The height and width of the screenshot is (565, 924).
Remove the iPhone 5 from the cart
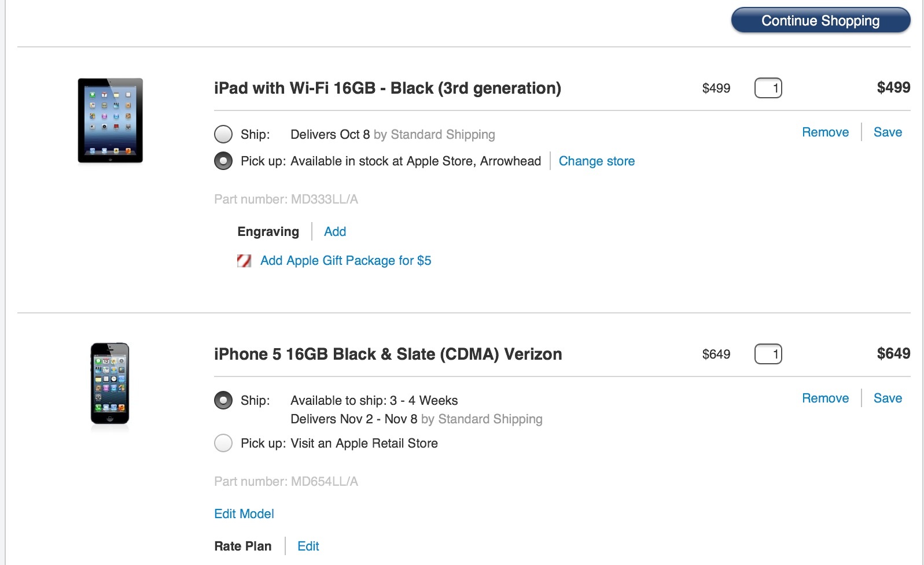(825, 398)
